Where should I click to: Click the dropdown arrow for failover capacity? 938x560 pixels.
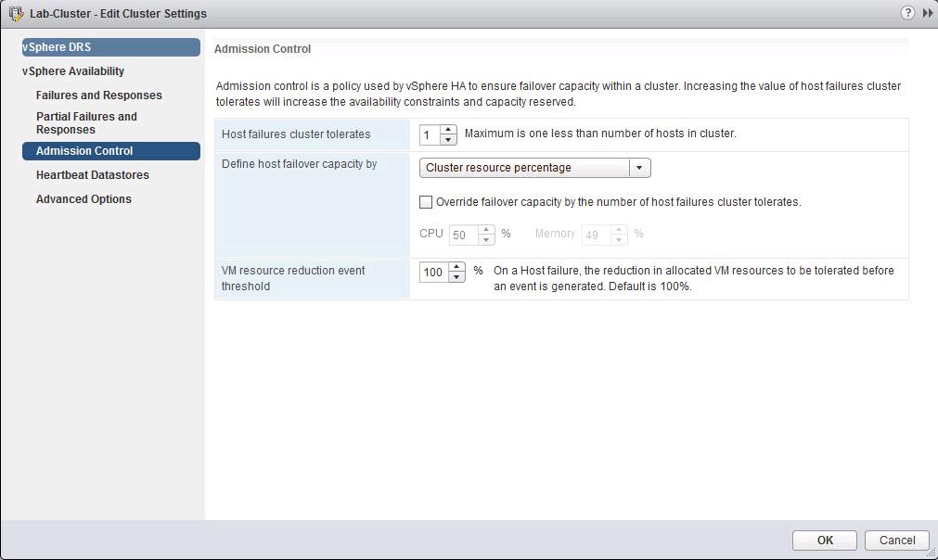point(639,168)
